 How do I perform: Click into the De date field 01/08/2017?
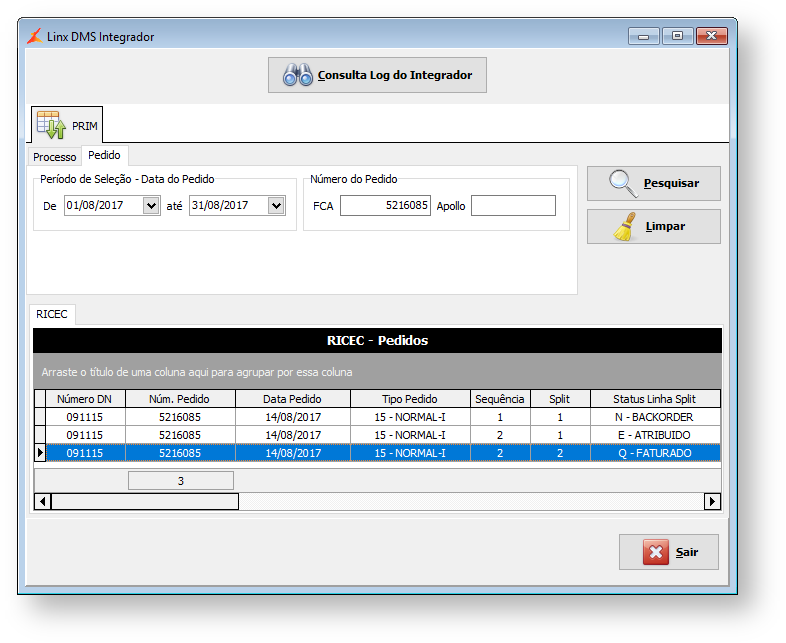(x=103, y=205)
